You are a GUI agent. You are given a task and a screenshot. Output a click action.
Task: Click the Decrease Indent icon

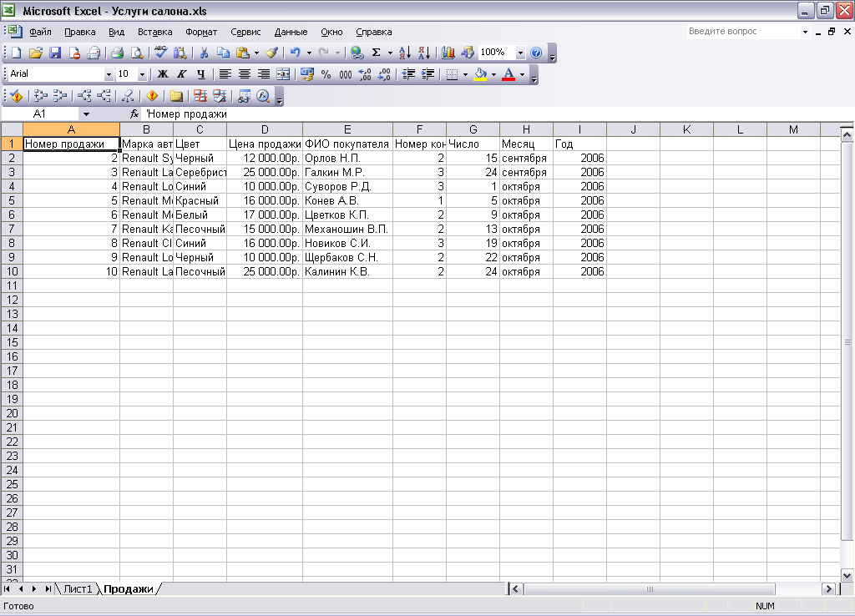coord(408,74)
